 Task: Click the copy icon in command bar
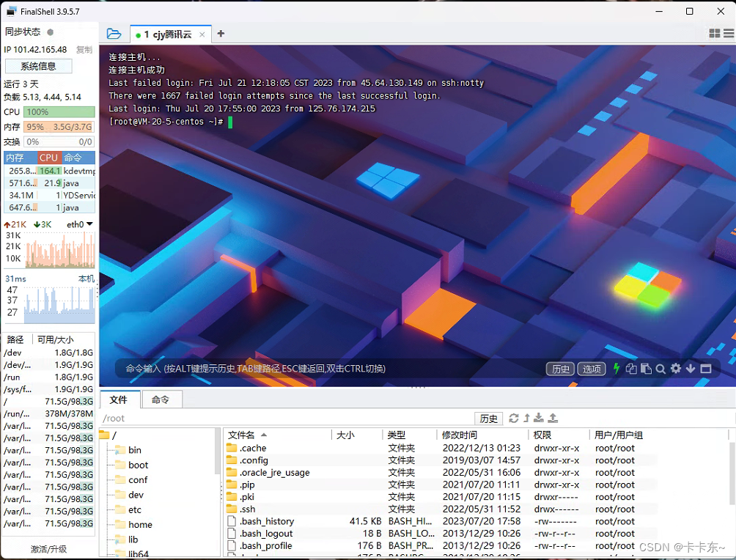coord(631,369)
